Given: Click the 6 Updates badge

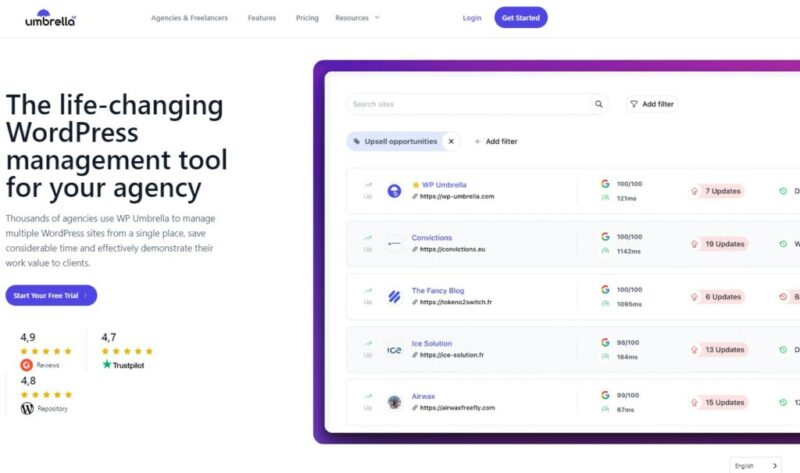Looking at the screenshot, I should (717, 297).
